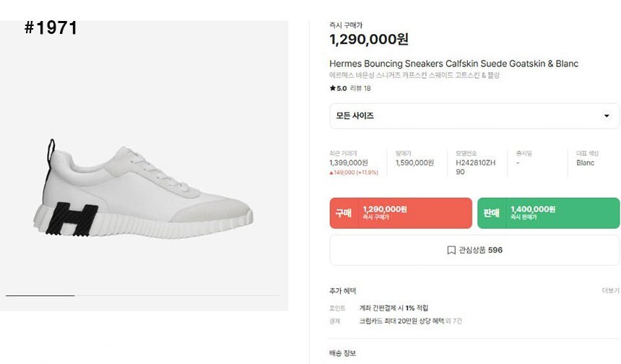Click the white Hermes sneaker product image
This screenshot has height=364, width=621.
(144, 188)
